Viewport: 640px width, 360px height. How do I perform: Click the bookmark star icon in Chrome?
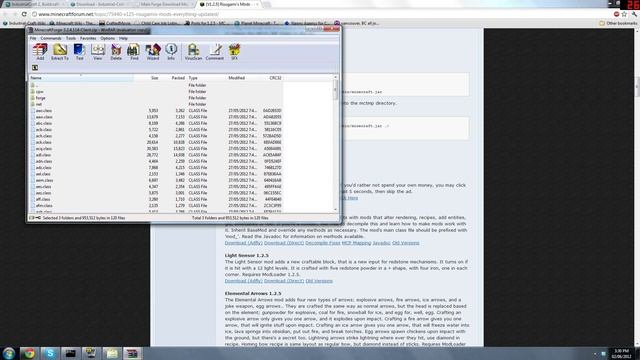[x=624, y=14]
